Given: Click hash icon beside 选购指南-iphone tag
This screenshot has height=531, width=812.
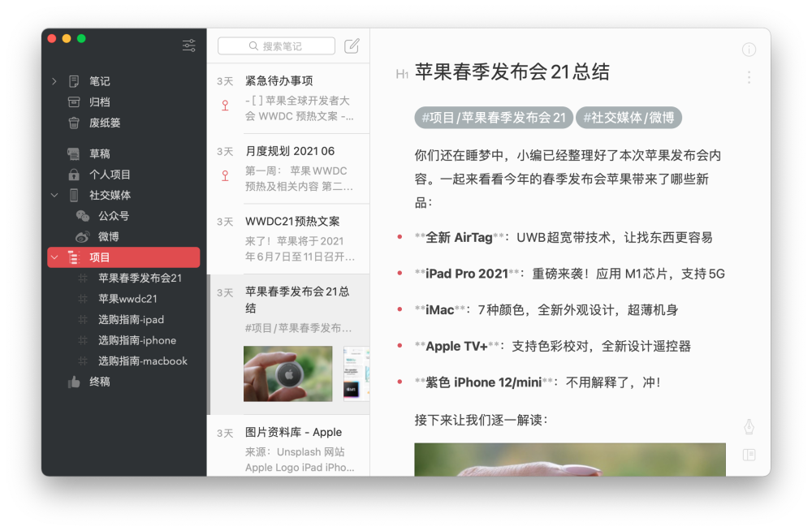Looking at the screenshot, I should click(83, 340).
